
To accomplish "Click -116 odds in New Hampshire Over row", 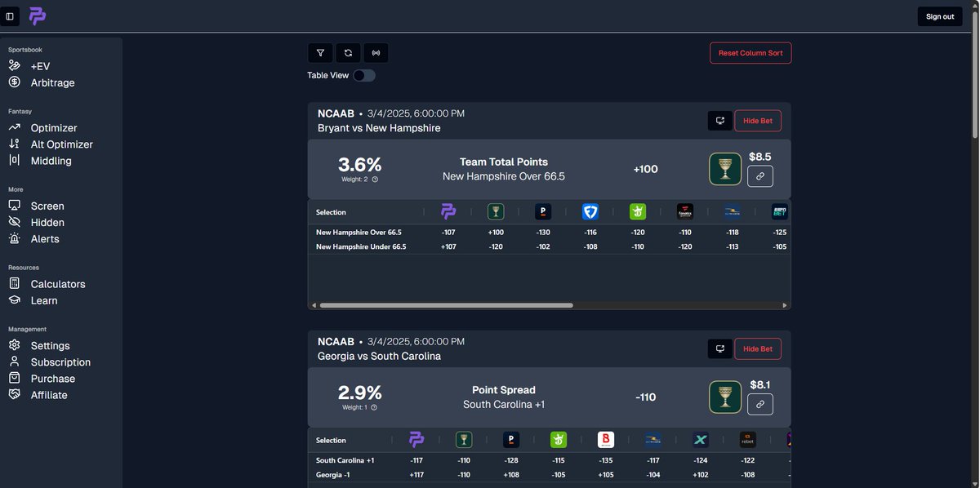I will point(590,233).
